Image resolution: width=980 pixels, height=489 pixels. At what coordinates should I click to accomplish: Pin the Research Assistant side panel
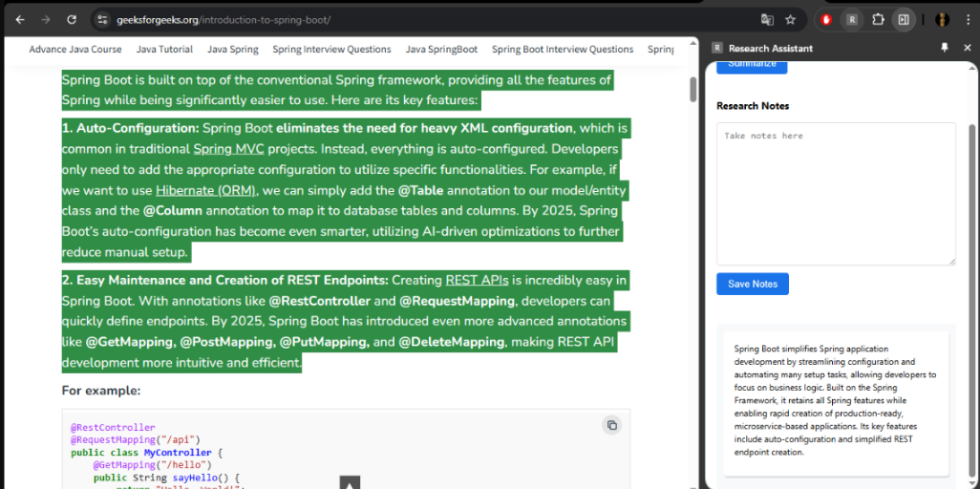point(945,48)
